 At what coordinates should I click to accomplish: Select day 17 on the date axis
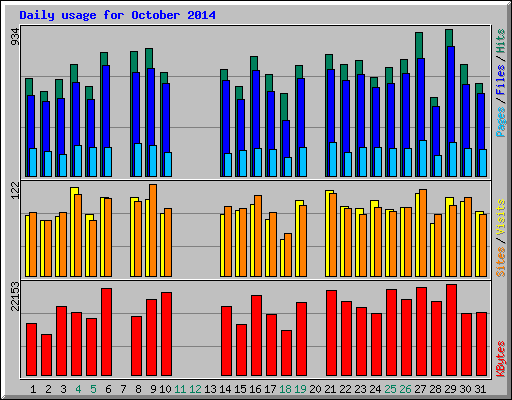[270, 389]
